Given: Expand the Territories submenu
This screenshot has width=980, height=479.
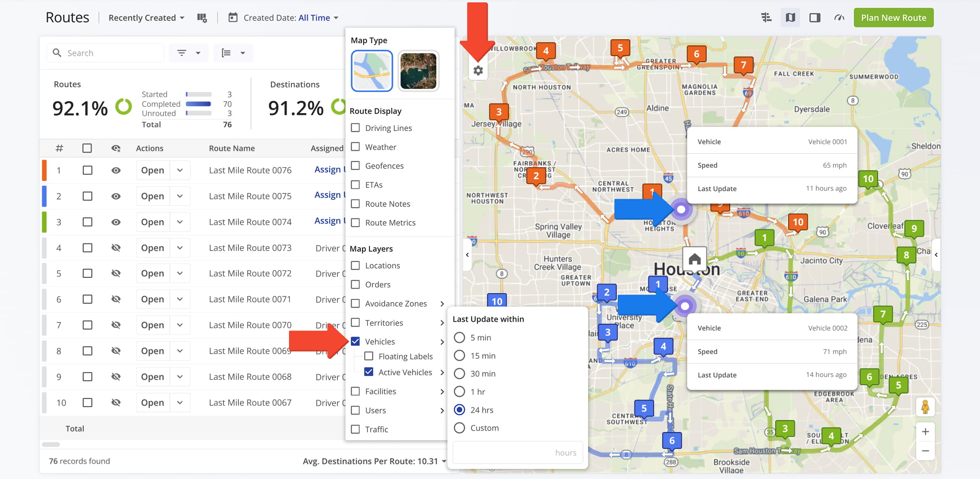Looking at the screenshot, I should [442, 323].
